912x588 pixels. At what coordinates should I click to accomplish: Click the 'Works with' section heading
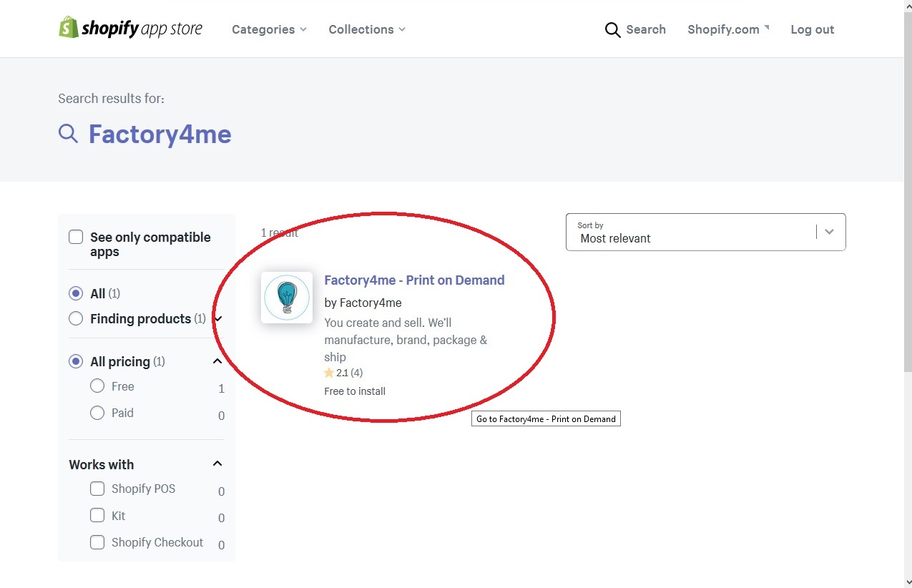coord(102,464)
